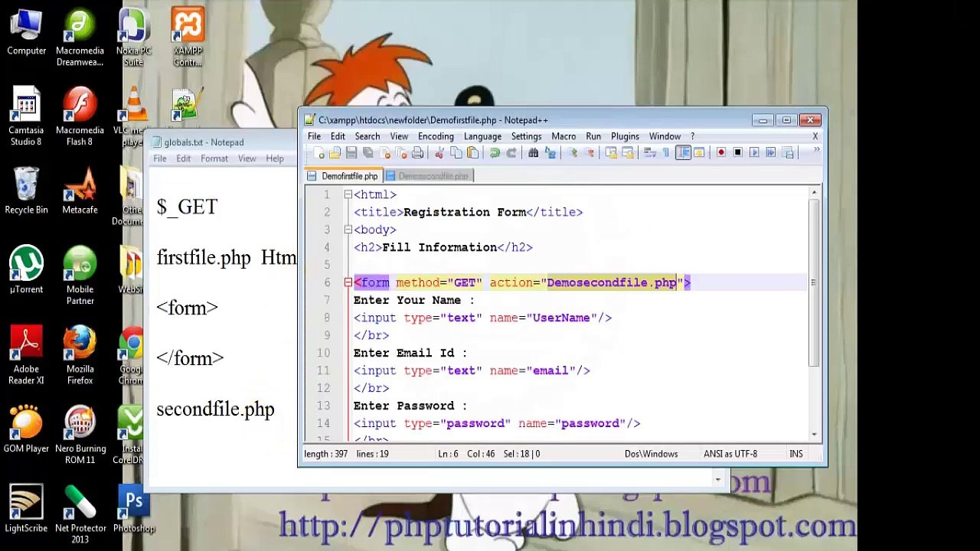
Task: Click the 'Registration Form' title text
Action: pyautogui.click(x=465, y=212)
